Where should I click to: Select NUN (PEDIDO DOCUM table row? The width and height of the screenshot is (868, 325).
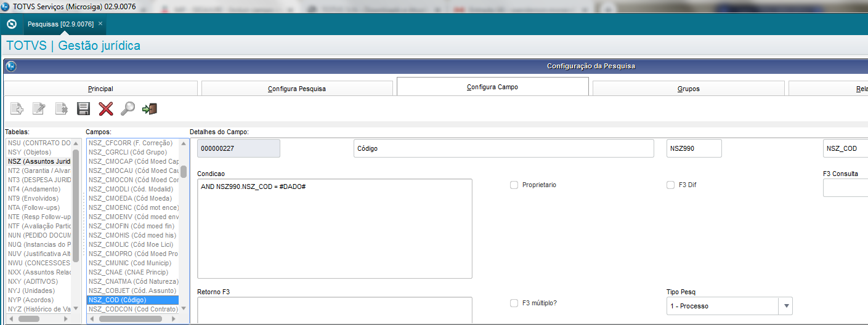pyautogui.click(x=39, y=235)
